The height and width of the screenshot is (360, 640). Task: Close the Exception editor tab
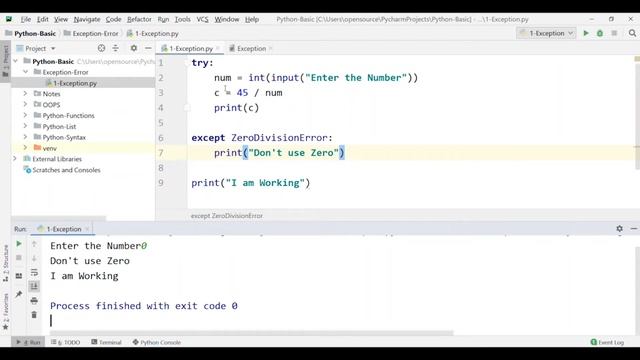(270, 48)
